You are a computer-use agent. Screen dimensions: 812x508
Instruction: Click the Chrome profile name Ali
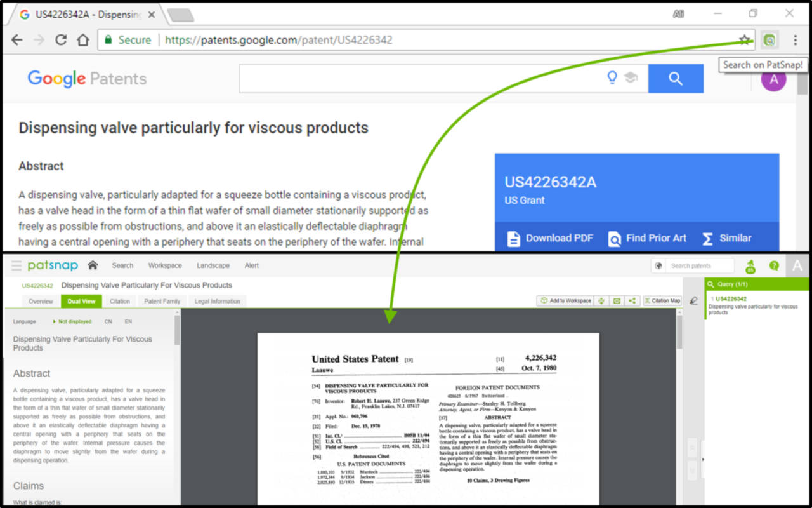pos(679,14)
